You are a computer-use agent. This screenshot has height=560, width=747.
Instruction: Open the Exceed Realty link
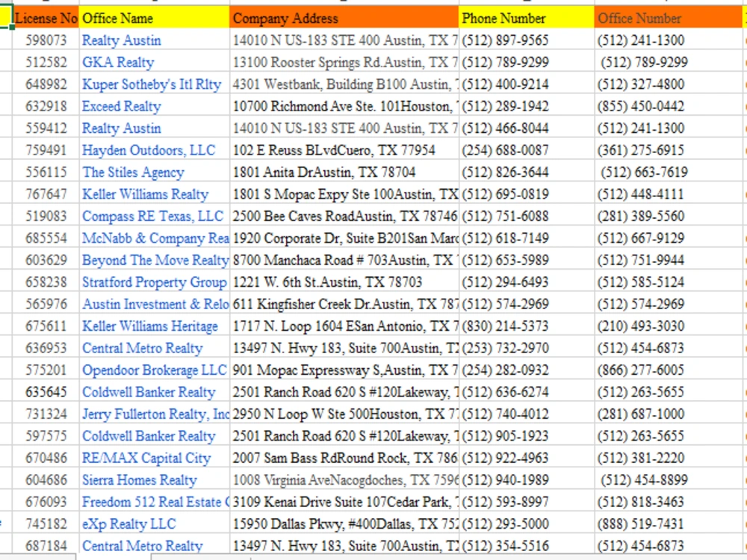tap(122, 106)
